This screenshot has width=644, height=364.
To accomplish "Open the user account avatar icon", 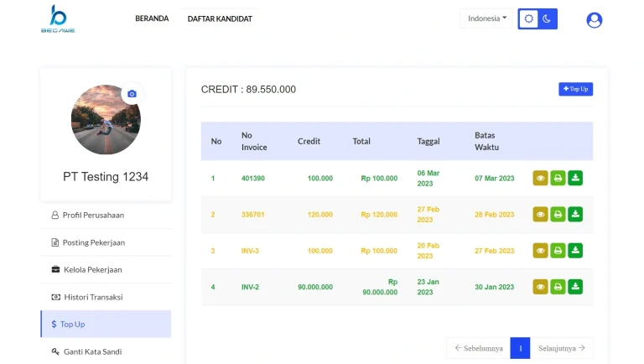I will [594, 20].
